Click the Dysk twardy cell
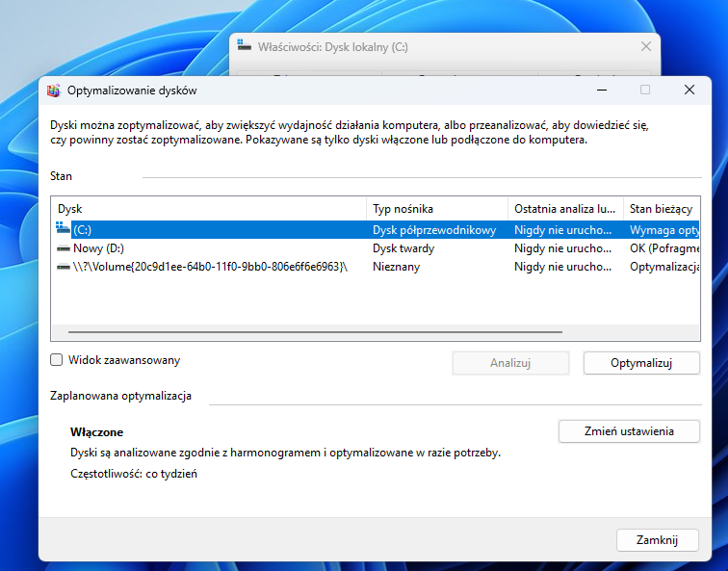 [x=403, y=248]
